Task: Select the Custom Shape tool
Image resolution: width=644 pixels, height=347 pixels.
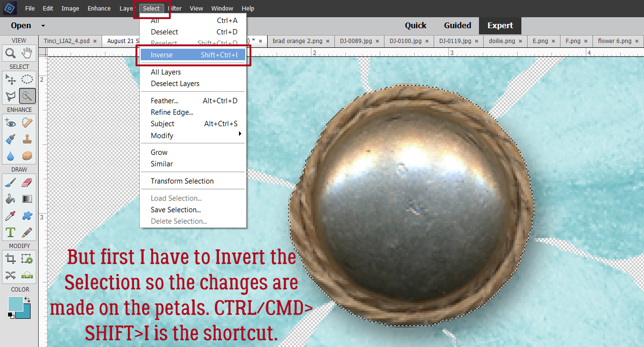Action: tap(28, 216)
